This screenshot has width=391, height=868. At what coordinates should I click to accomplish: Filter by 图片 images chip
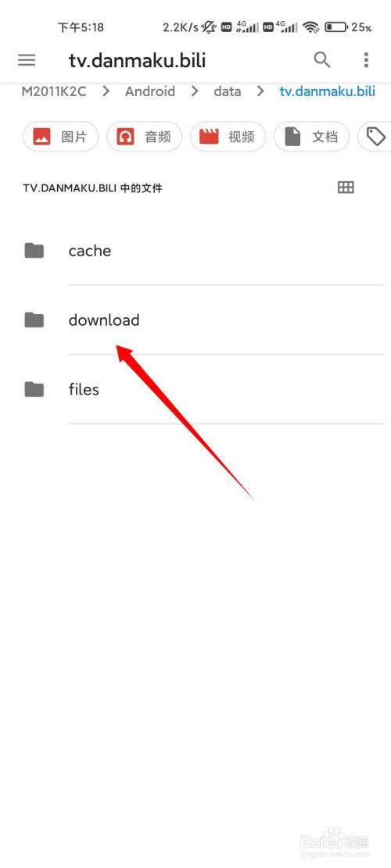point(60,136)
